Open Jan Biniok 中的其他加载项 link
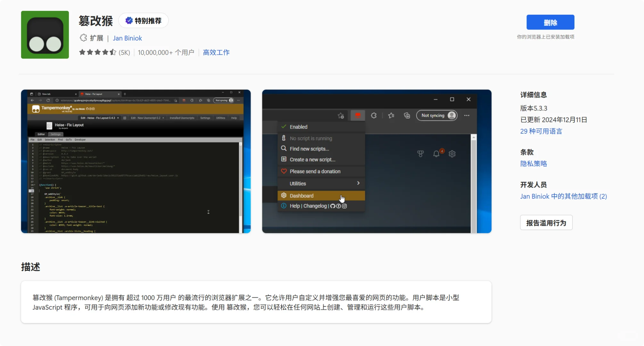644x346 pixels. [x=563, y=196]
